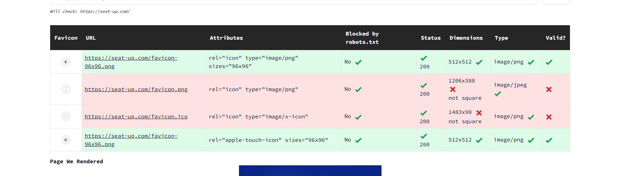This screenshot has height=176, width=644.
Task: Click the green checkmark under image/jpeg type
Action: (x=498, y=94)
